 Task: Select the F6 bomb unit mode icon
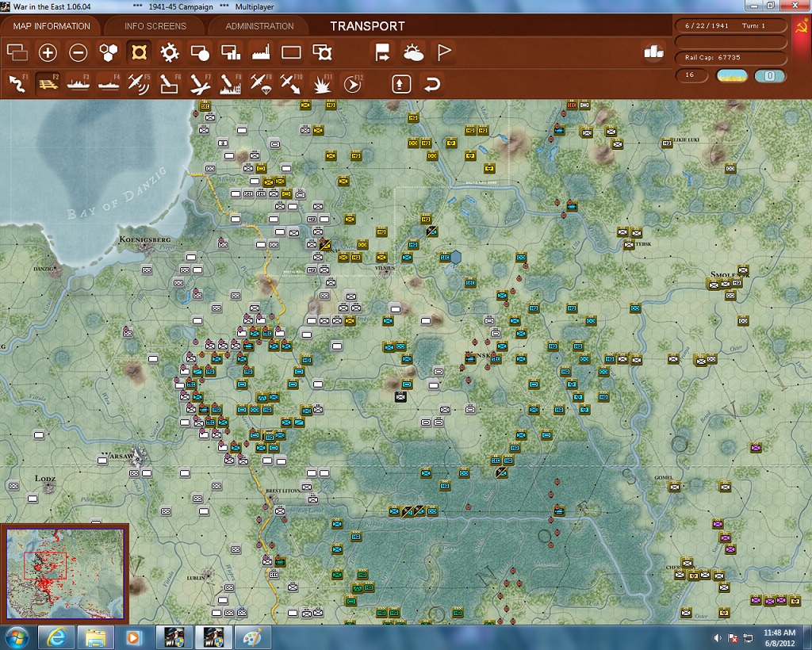[x=170, y=84]
